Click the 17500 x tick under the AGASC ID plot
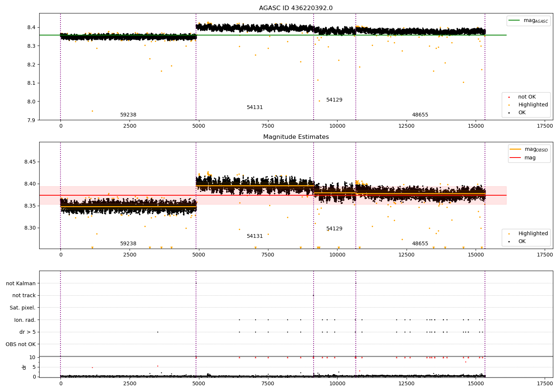This screenshot has height=392, width=560. 545,126
